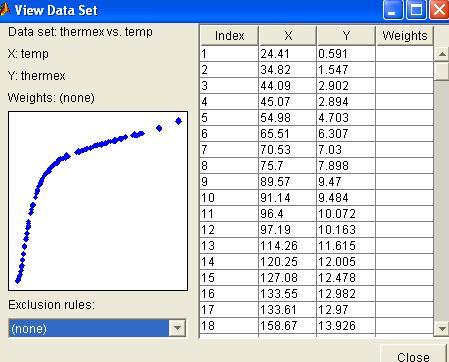The height and width of the screenshot is (362, 449).
Task: Click the scatter plot preview
Action: [98, 201]
